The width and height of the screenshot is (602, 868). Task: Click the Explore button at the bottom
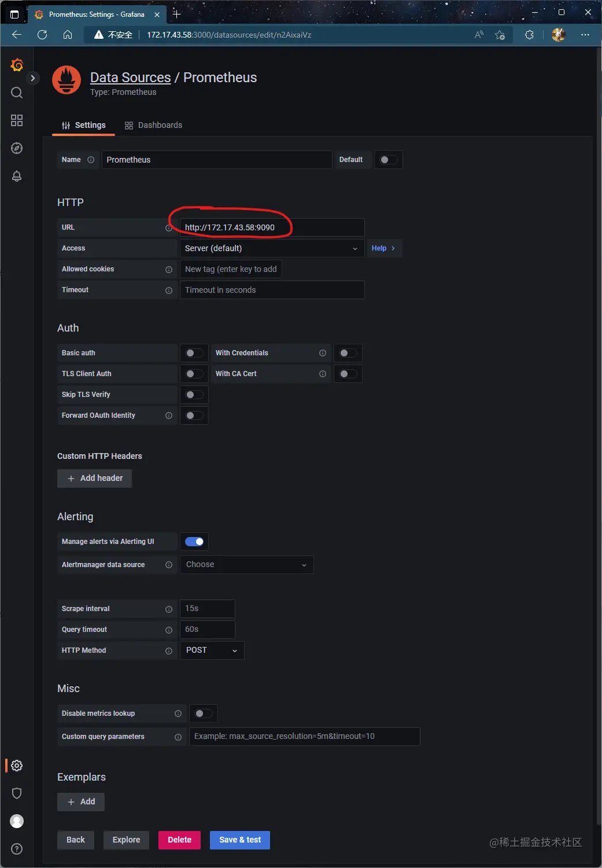click(126, 840)
